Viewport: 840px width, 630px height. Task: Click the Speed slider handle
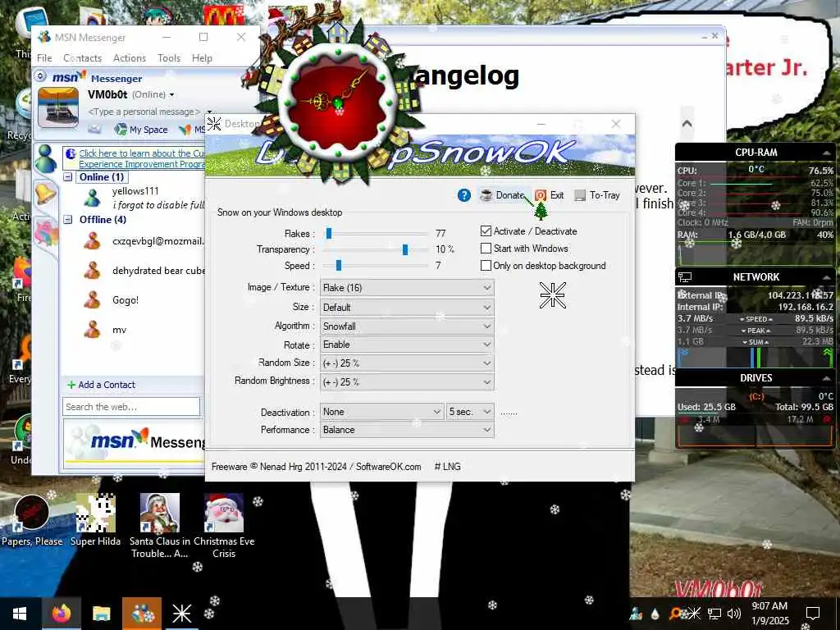[339, 266]
